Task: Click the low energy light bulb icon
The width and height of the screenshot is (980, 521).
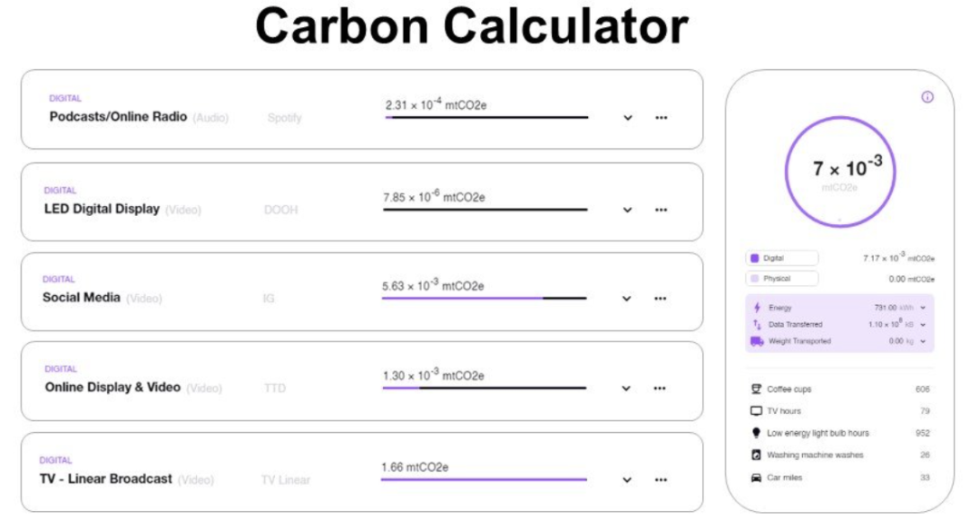Action: (756, 433)
